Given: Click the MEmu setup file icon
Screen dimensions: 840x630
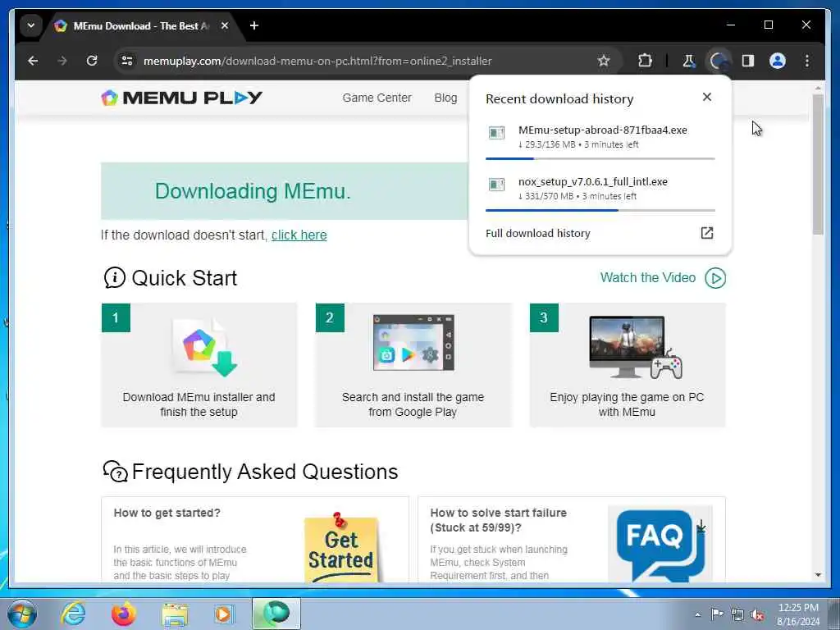Looking at the screenshot, I should [496, 133].
